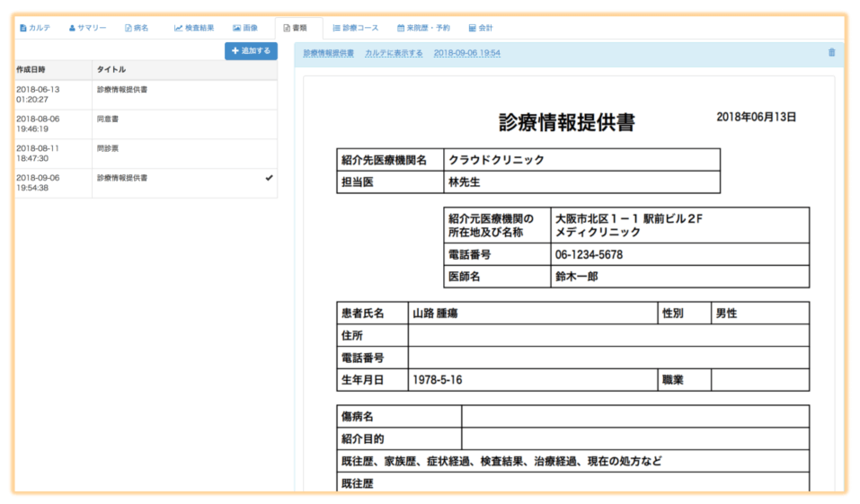Click the 2018-09-06 19:54 timestamp link
The image size is (860, 504).
coord(466,54)
